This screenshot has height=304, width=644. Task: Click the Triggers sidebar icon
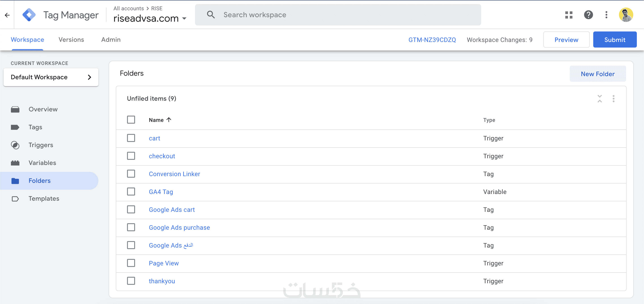click(x=15, y=145)
